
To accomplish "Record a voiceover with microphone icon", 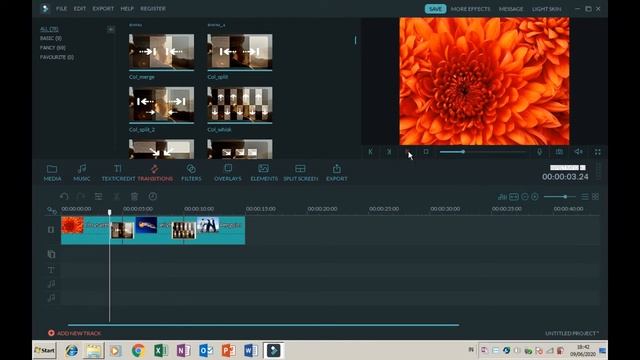I will point(540,152).
